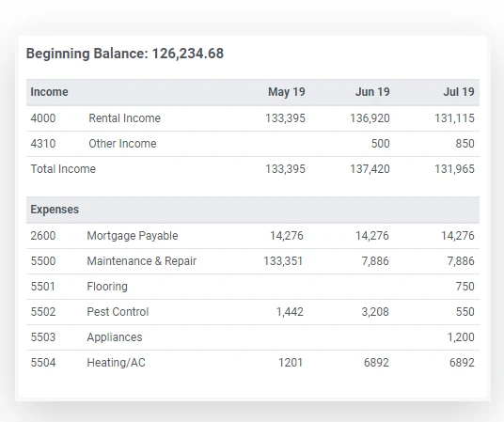The height and width of the screenshot is (422, 504).
Task: Select account code 4000
Action: (43, 118)
